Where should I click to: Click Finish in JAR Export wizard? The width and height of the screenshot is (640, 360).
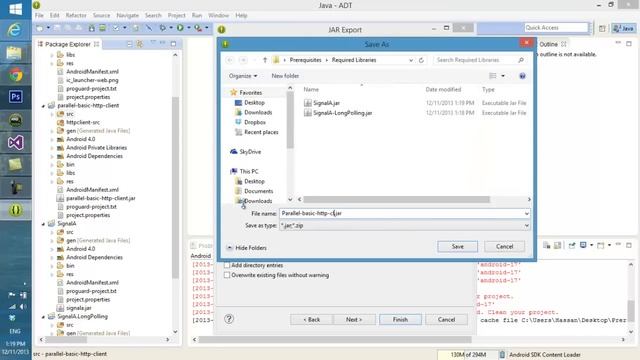(x=400, y=319)
